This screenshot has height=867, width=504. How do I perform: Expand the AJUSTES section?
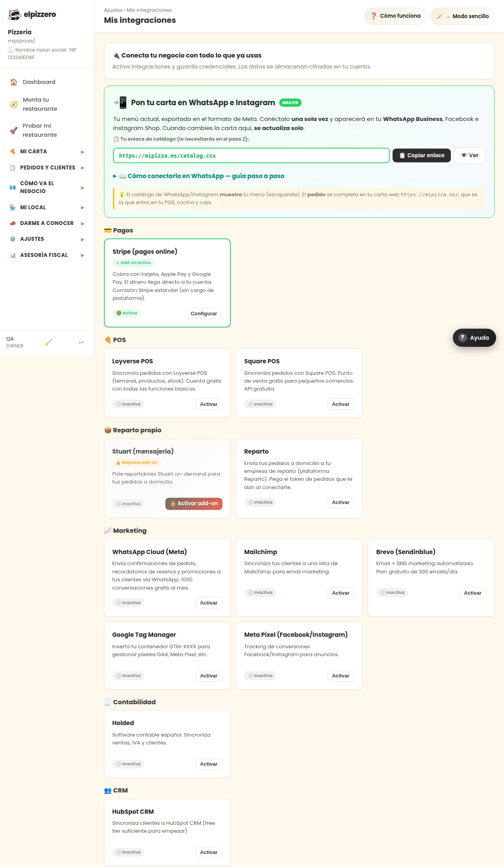tap(47, 239)
